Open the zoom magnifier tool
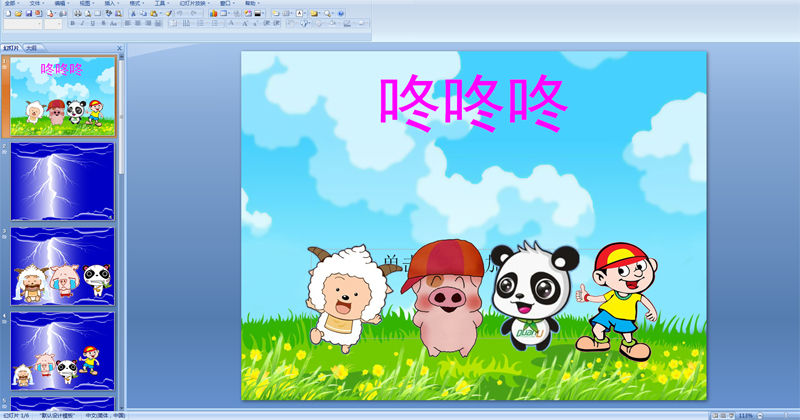 click(328, 14)
